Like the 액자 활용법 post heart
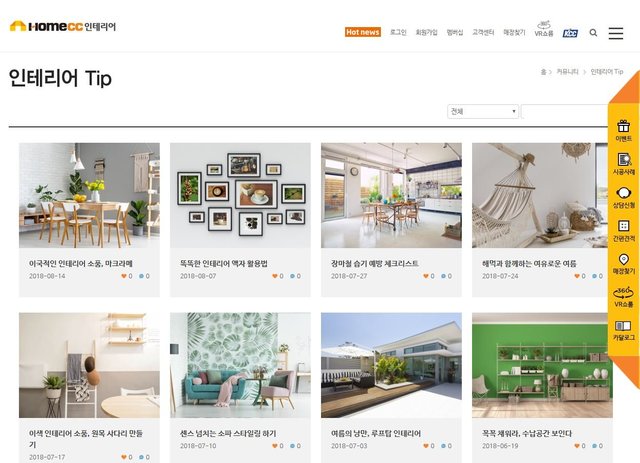This screenshot has width=640, height=463. 275,276
